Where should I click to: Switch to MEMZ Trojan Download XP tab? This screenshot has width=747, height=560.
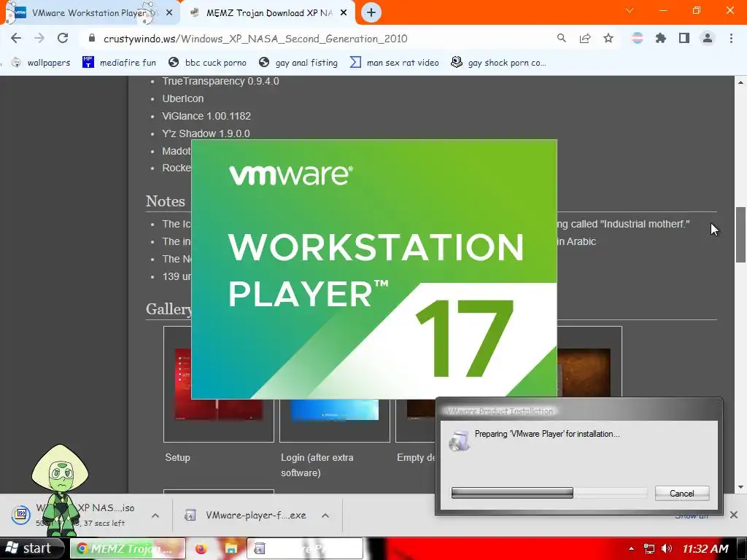pyautogui.click(x=269, y=13)
